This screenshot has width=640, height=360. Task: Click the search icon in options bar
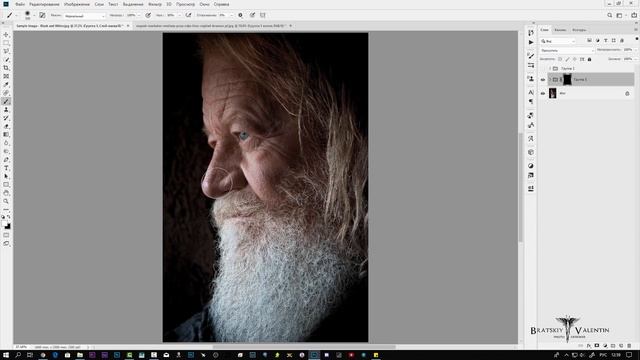609,15
